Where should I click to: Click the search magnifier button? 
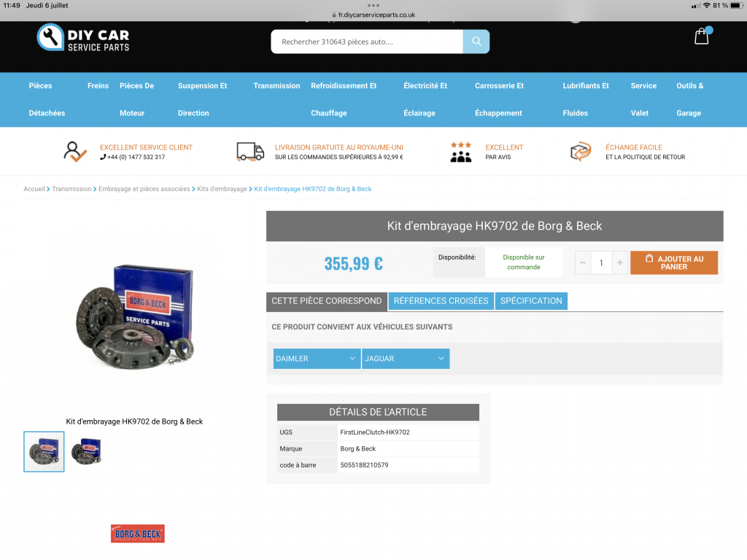click(476, 42)
